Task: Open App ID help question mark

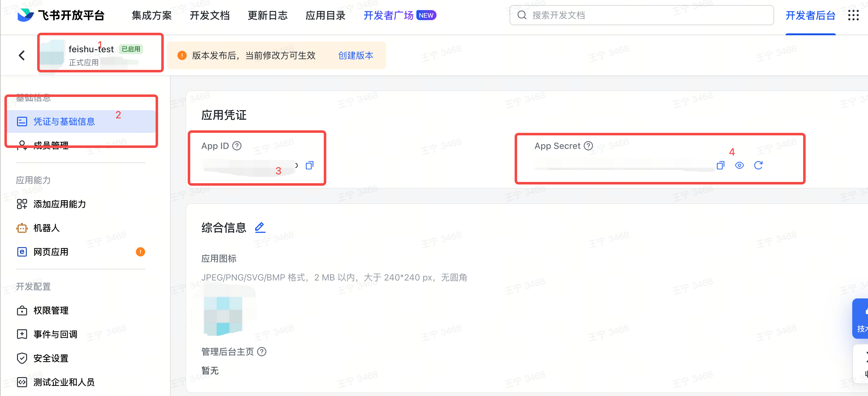Action: (237, 146)
